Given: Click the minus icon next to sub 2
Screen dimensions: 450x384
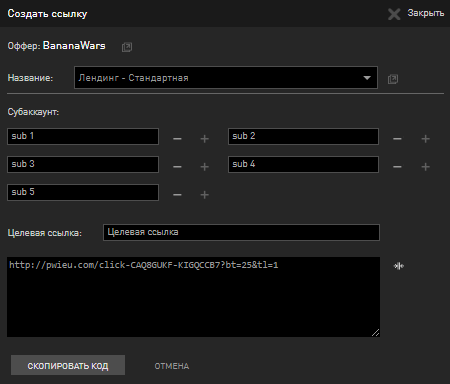Looking at the screenshot, I should 397,138.
